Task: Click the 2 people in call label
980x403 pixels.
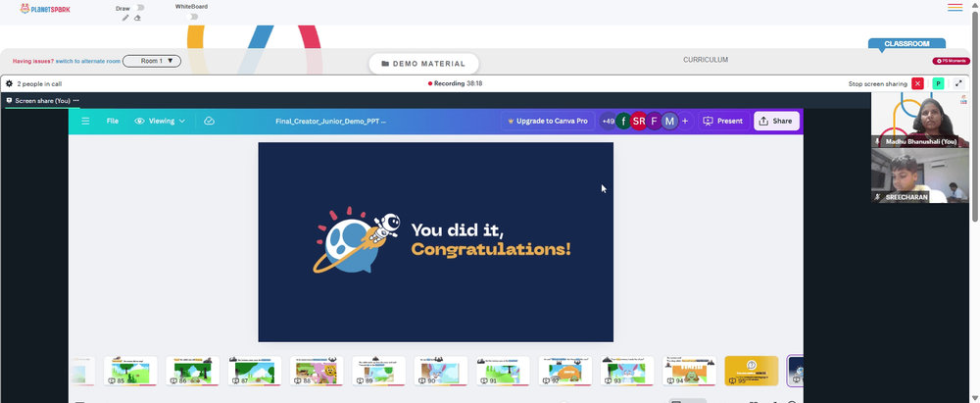Action: pos(39,84)
